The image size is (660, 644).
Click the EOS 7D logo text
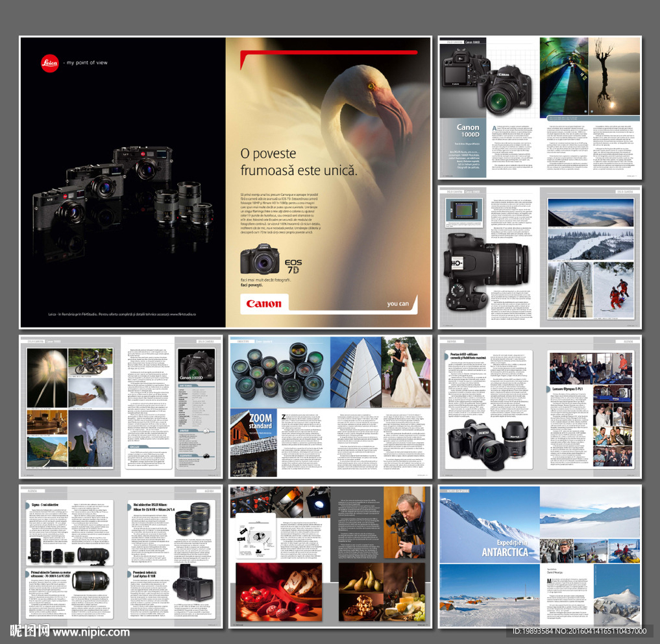[293, 266]
